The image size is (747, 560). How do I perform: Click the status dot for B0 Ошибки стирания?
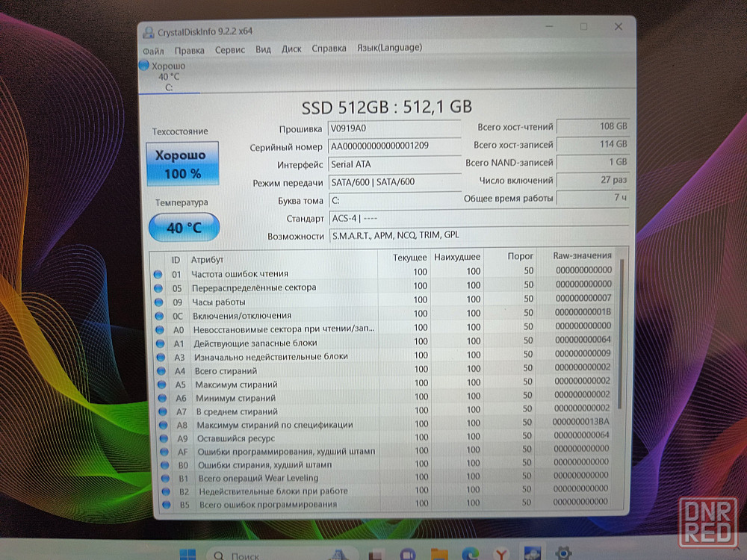[x=164, y=464]
